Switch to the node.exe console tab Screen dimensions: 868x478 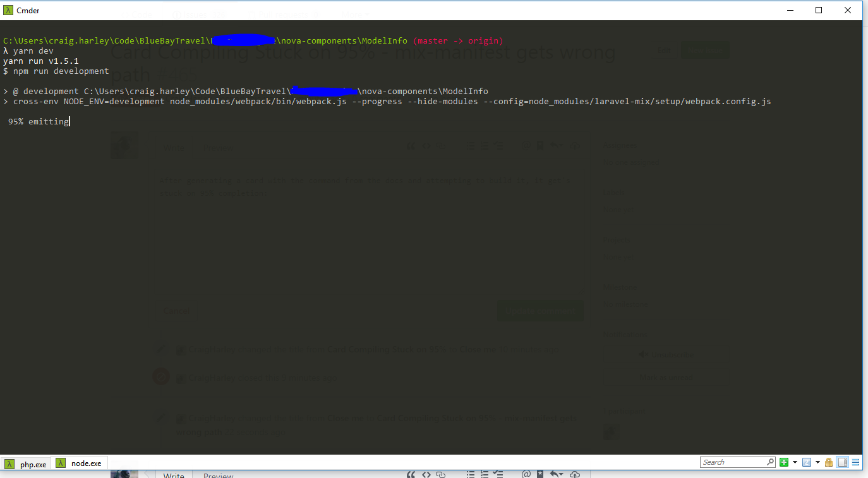click(x=79, y=463)
